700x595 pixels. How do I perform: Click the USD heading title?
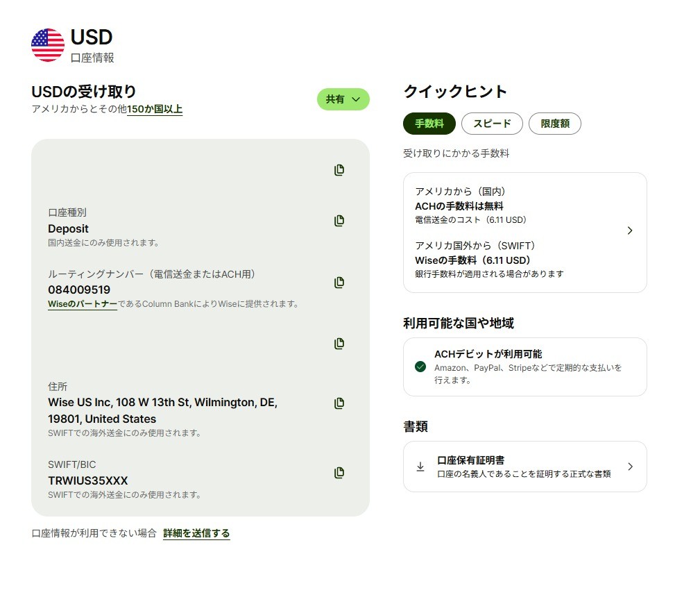coord(92,37)
